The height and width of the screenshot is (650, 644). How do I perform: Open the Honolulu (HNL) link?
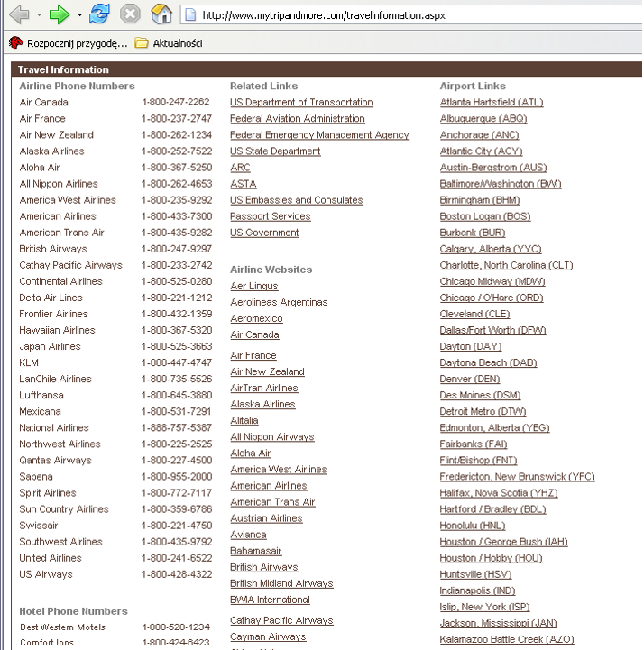473,526
